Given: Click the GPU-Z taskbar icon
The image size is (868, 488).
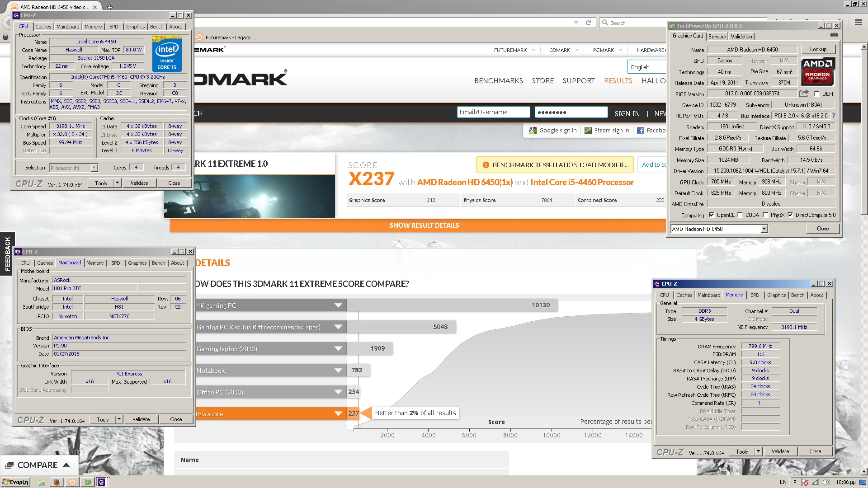Looking at the screenshot, I should click(x=88, y=482).
